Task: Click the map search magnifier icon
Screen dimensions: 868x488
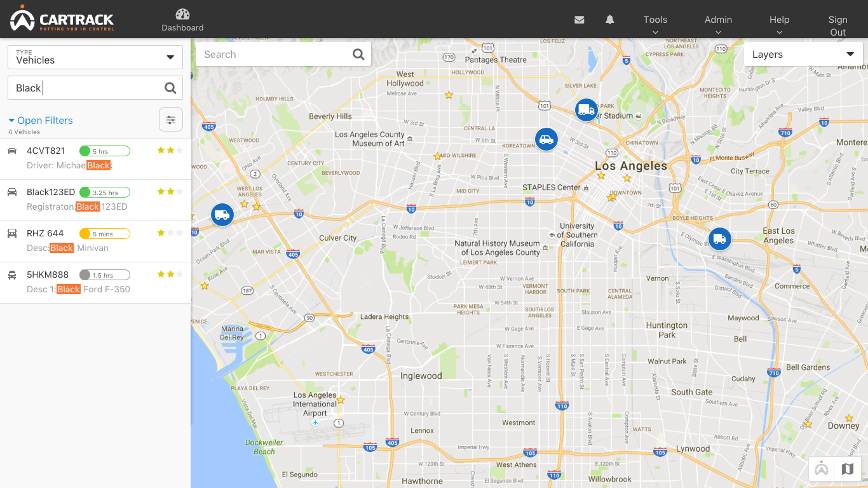Action: point(358,55)
